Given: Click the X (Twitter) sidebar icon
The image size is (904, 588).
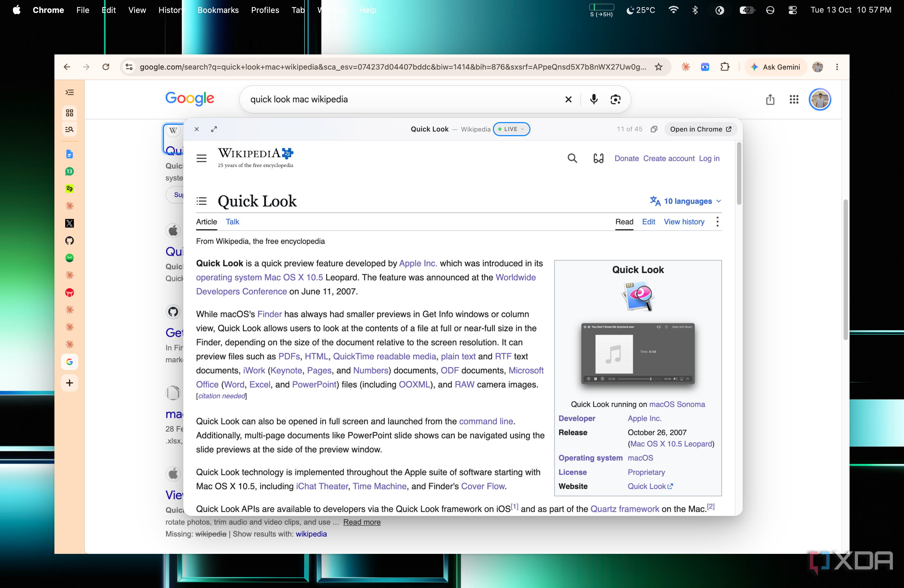Looking at the screenshot, I should (69, 223).
